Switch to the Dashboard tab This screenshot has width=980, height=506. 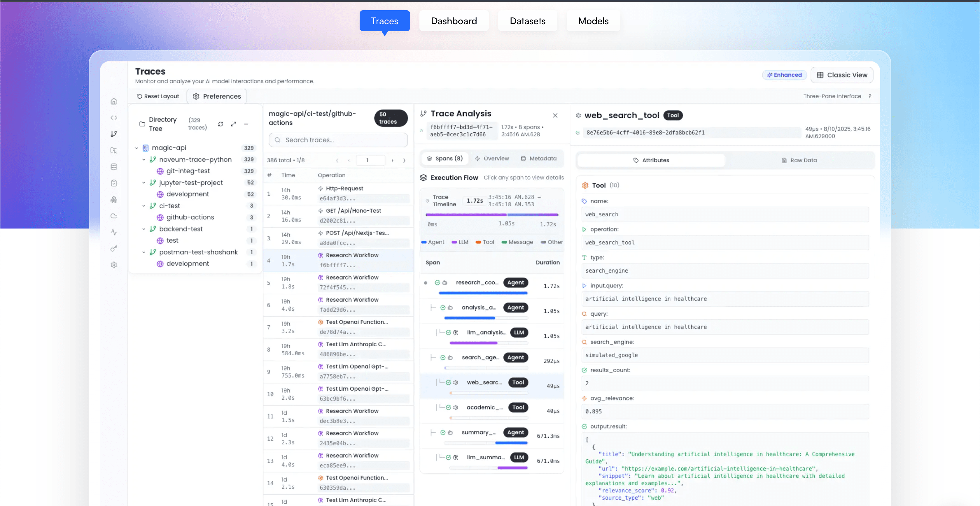(454, 21)
